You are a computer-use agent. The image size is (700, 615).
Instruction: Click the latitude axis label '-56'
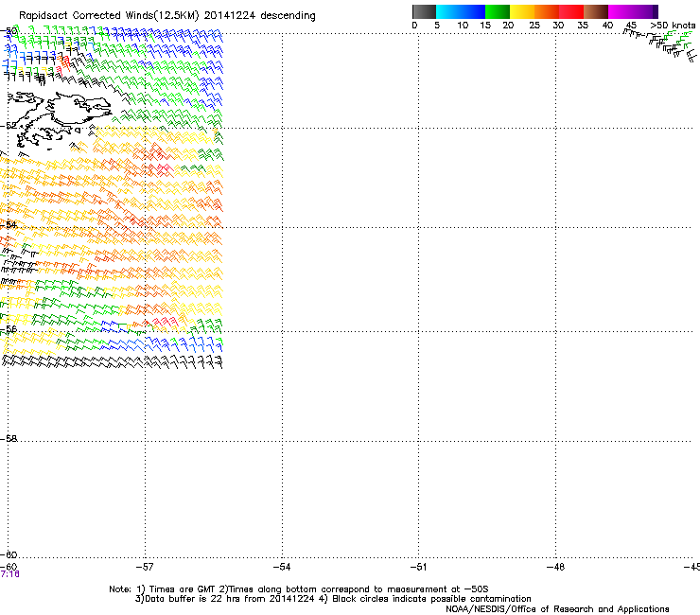(9, 328)
